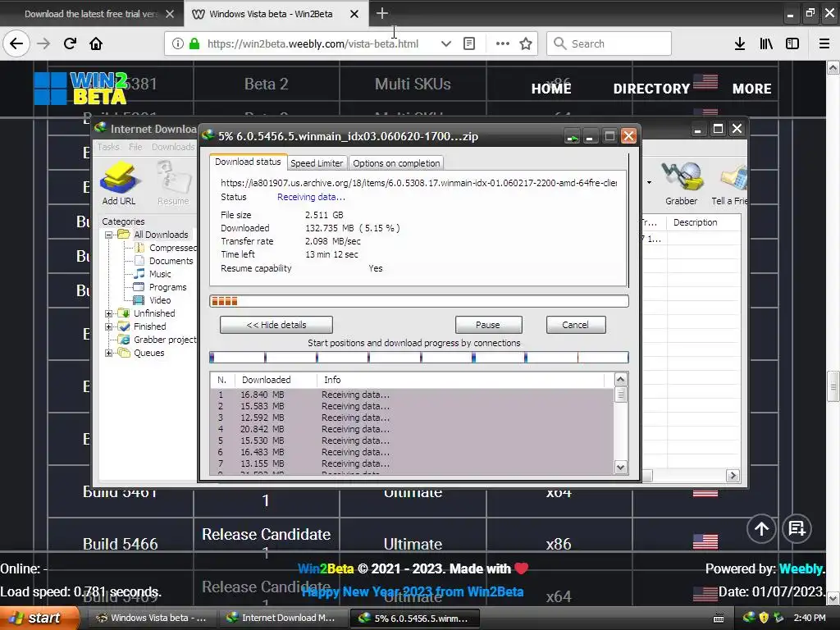
Task: Open the Firefox hamburger menu
Action: click(x=824, y=43)
